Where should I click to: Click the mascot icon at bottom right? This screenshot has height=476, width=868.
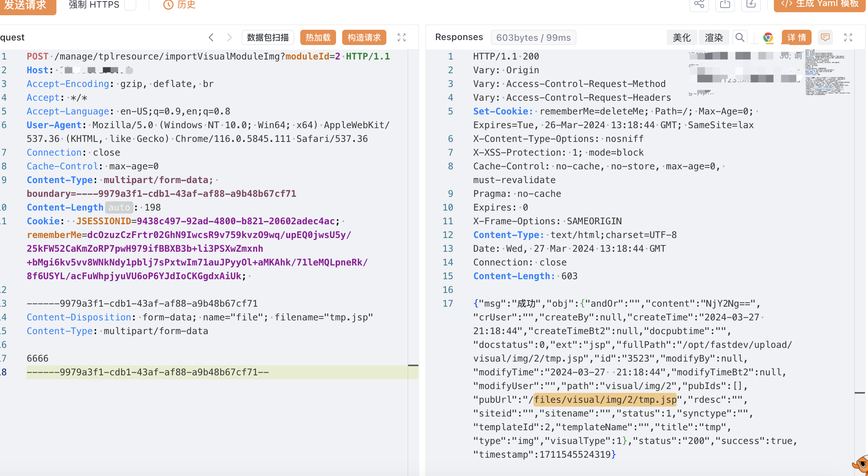tap(860, 465)
